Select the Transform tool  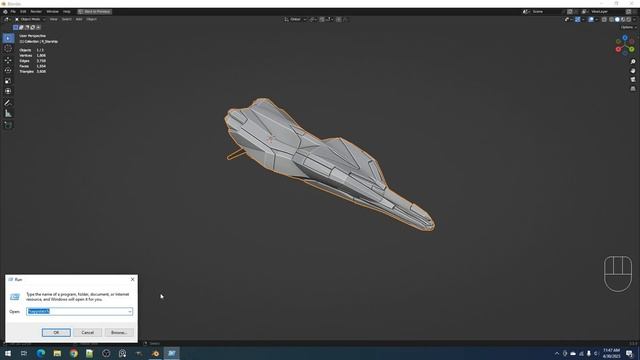(8, 91)
